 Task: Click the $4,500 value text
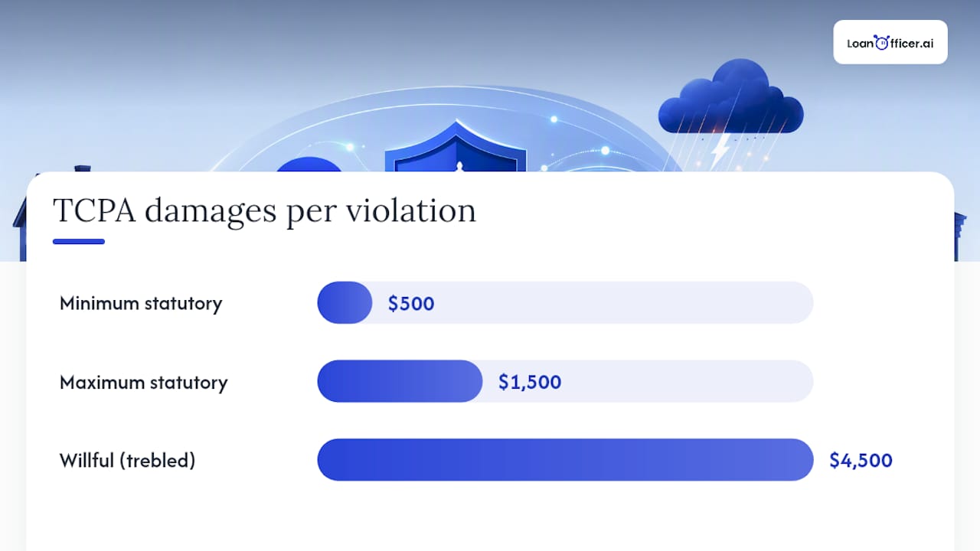[x=861, y=461]
